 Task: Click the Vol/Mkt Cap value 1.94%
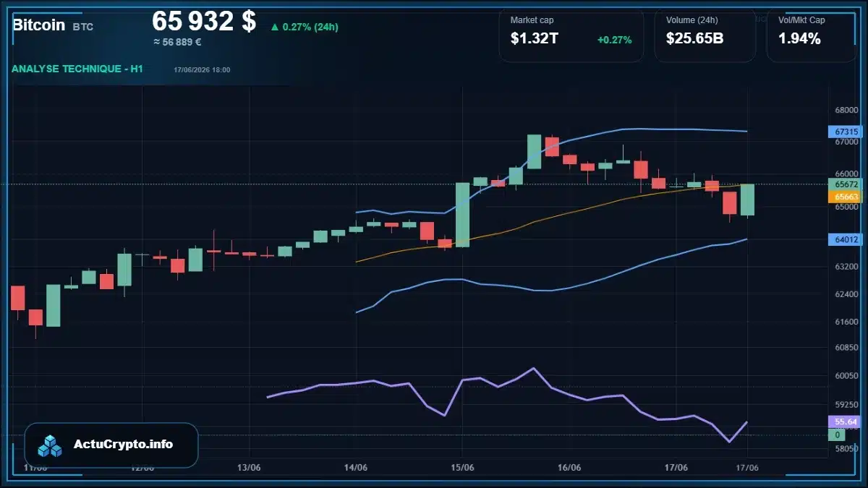(x=799, y=39)
